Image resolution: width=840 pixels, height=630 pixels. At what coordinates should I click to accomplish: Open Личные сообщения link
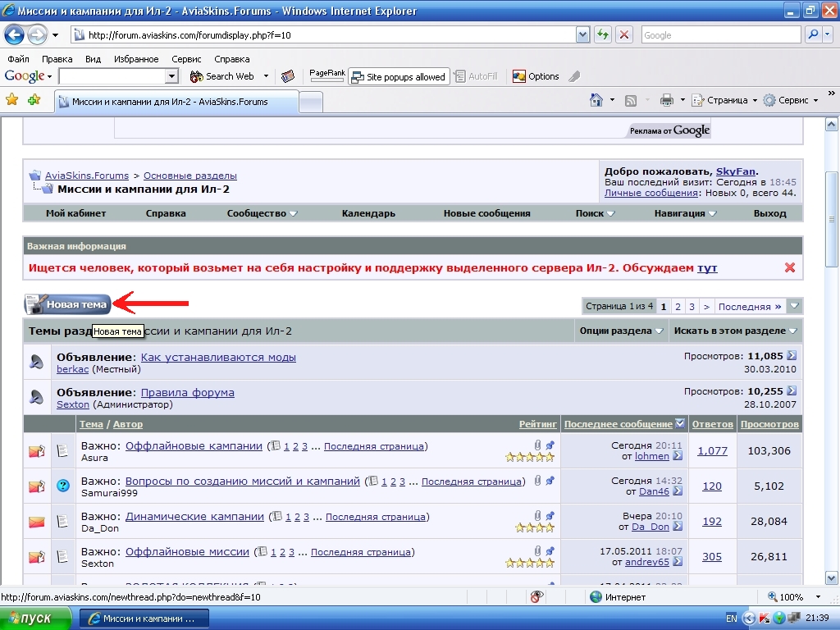pyautogui.click(x=651, y=193)
